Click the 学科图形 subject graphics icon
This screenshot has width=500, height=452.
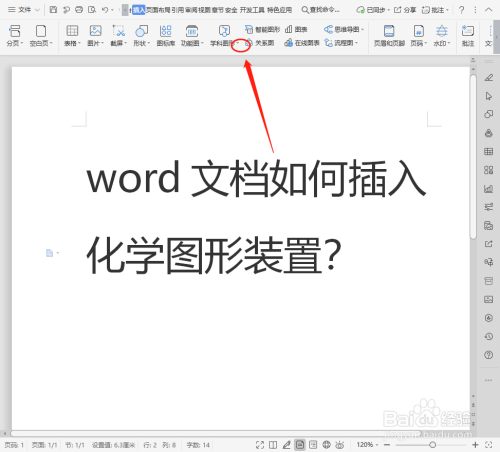click(224, 31)
